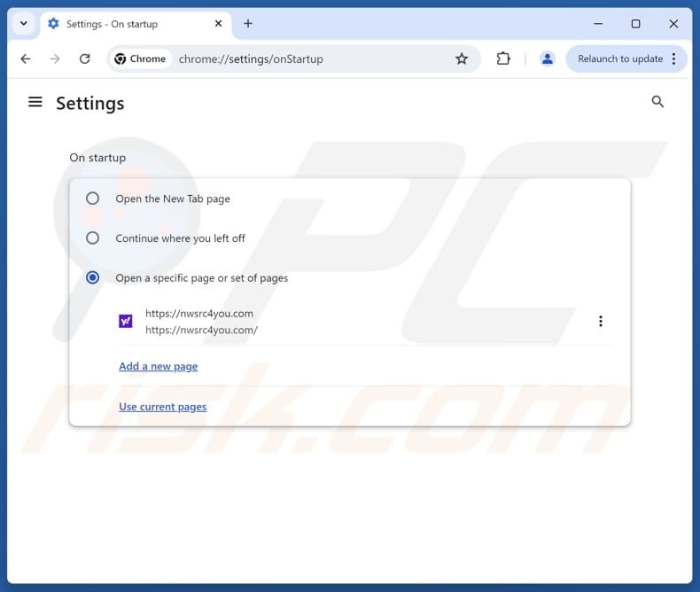Open the profile avatar menu

tap(547, 58)
